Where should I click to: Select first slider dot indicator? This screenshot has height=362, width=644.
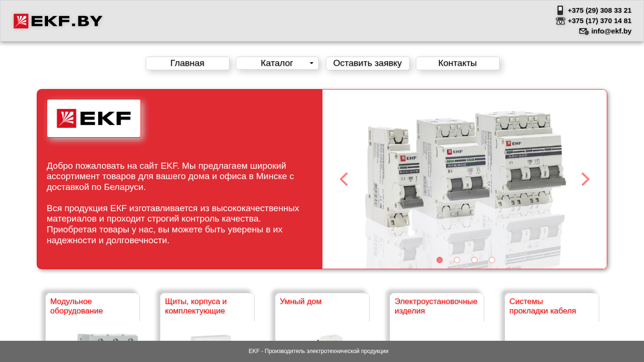click(x=439, y=260)
